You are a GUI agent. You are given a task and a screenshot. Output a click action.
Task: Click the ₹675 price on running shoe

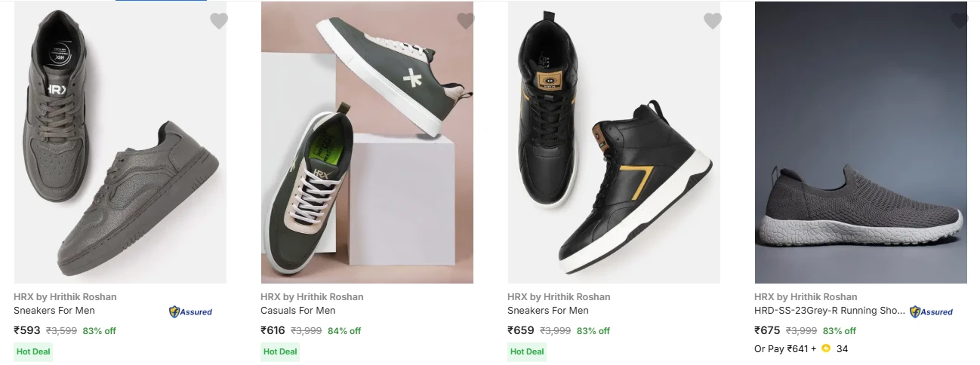(x=767, y=330)
